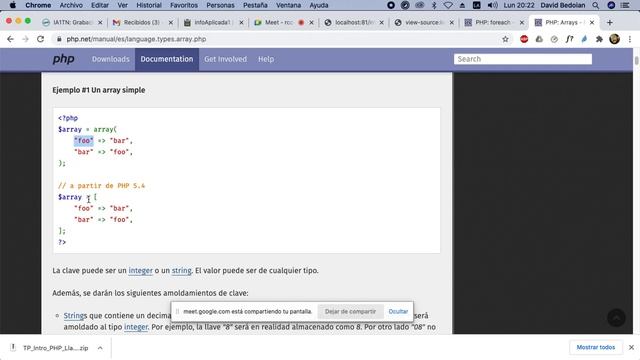
Task: Click the scroll-to-top round arrow button
Action: coord(616,318)
